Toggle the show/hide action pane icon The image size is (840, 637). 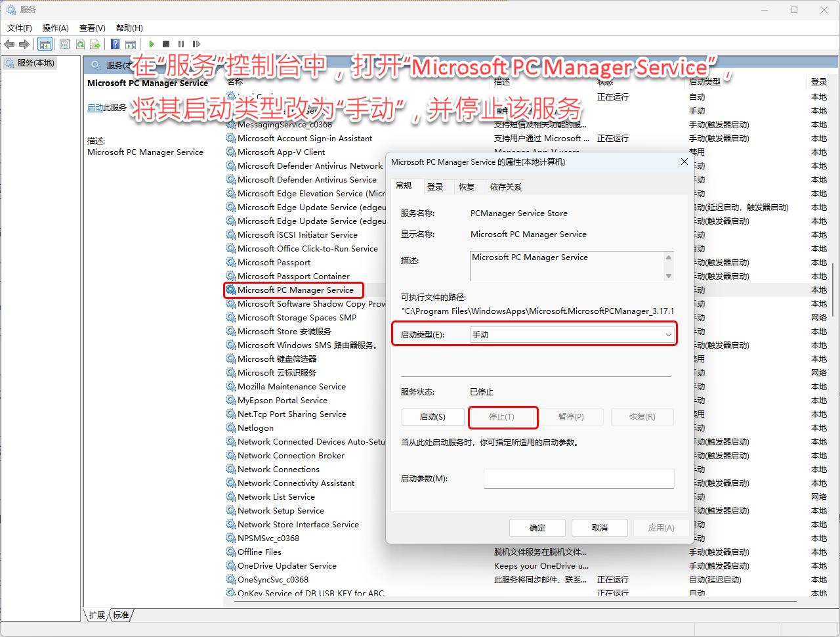click(x=131, y=44)
